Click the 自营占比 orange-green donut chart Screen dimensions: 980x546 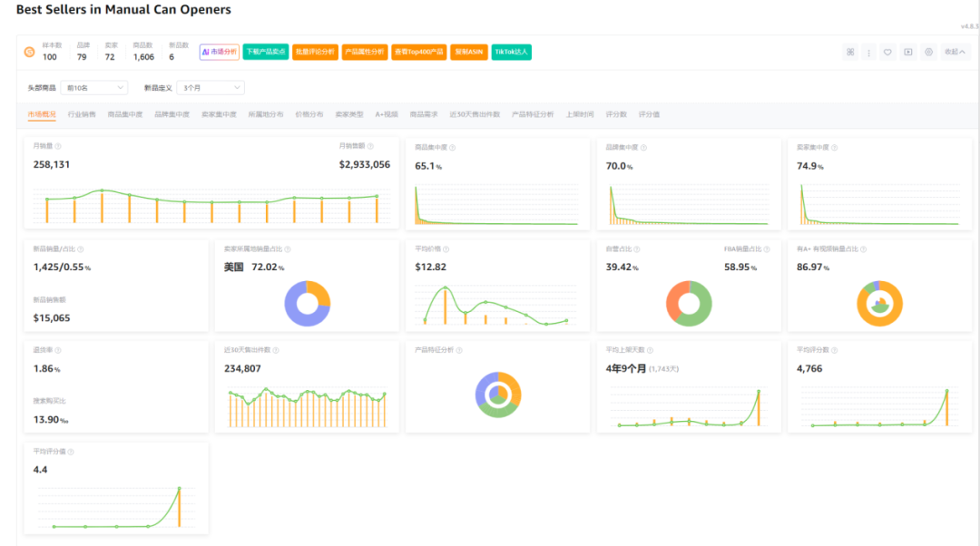click(x=689, y=304)
